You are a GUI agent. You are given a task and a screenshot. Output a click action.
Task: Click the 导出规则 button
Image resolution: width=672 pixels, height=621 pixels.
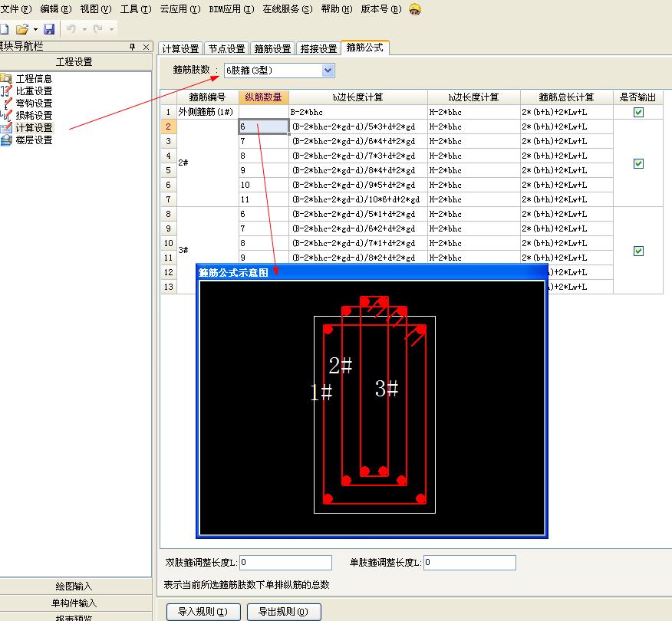(284, 612)
